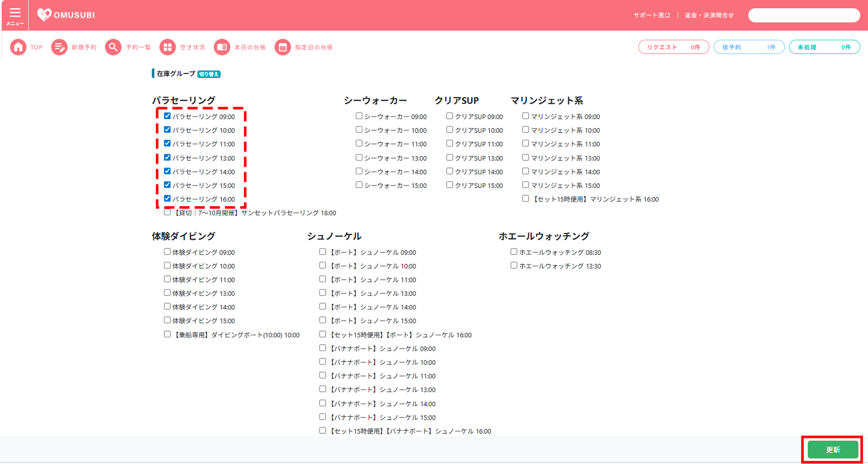Open the hamburger メニュー icon
Image resolution: width=868 pixels, height=464 pixels.
pos(15,15)
